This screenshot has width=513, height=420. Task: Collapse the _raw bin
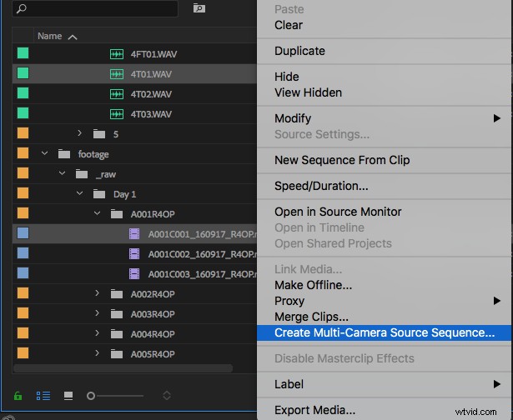(x=62, y=173)
